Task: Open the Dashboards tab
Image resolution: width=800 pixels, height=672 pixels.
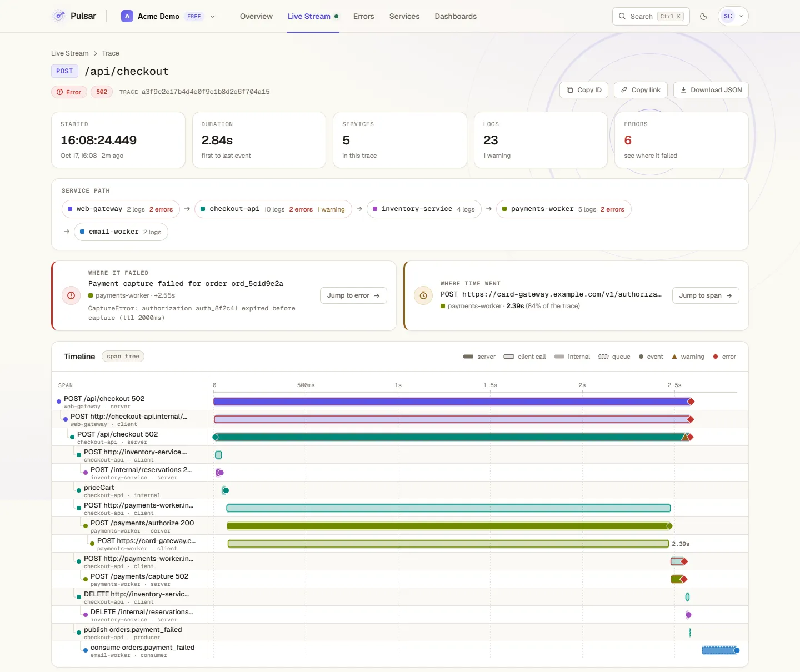Action: point(456,17)
